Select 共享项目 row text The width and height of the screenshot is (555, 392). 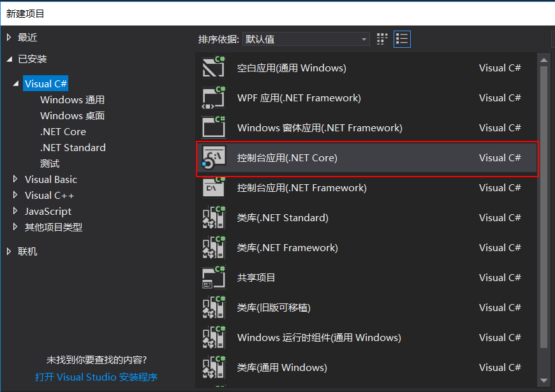256,278
